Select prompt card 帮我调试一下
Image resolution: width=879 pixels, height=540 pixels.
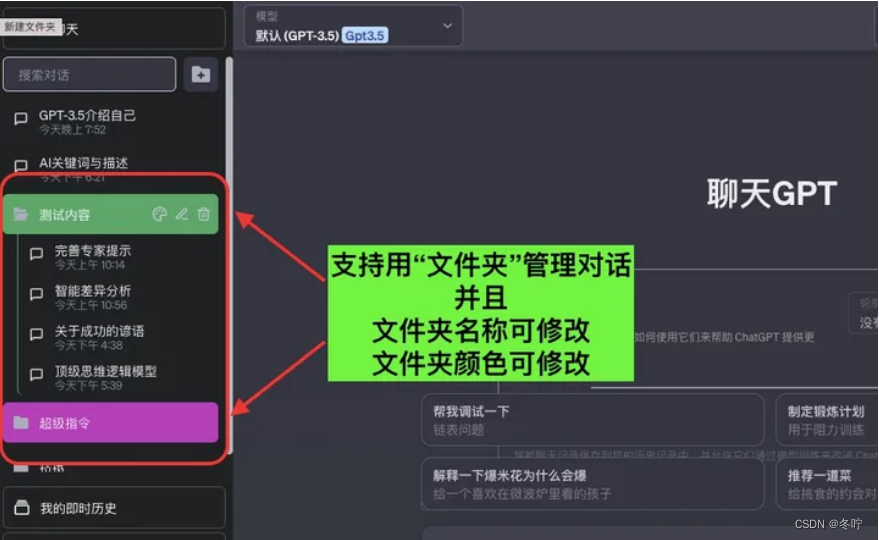(593, 420)
